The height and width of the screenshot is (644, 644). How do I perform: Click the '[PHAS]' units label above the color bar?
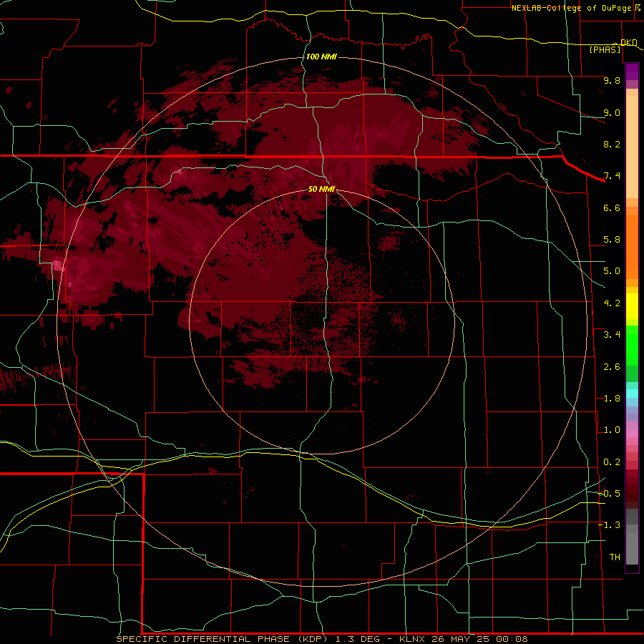pyautogui.click(x=605, y=49)
